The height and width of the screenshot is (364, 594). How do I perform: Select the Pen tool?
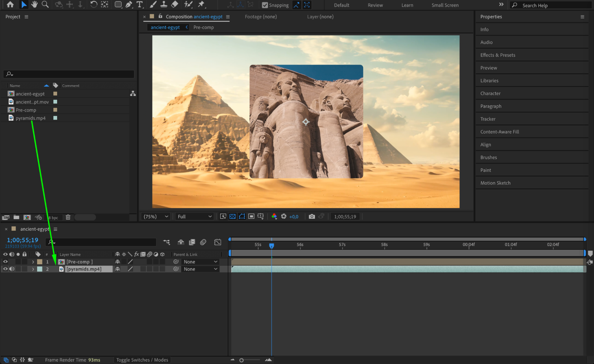129,4
